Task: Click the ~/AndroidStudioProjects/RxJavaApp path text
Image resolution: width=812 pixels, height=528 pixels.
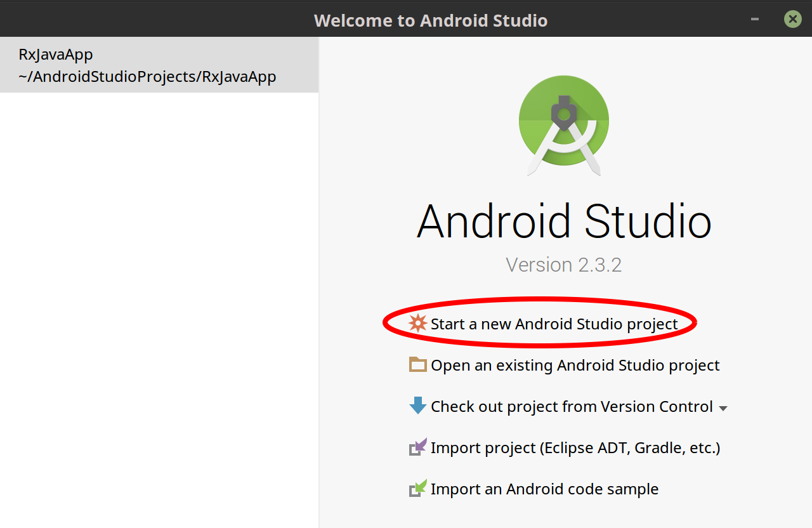Action: pyautogui.click(x=148, y=77)
